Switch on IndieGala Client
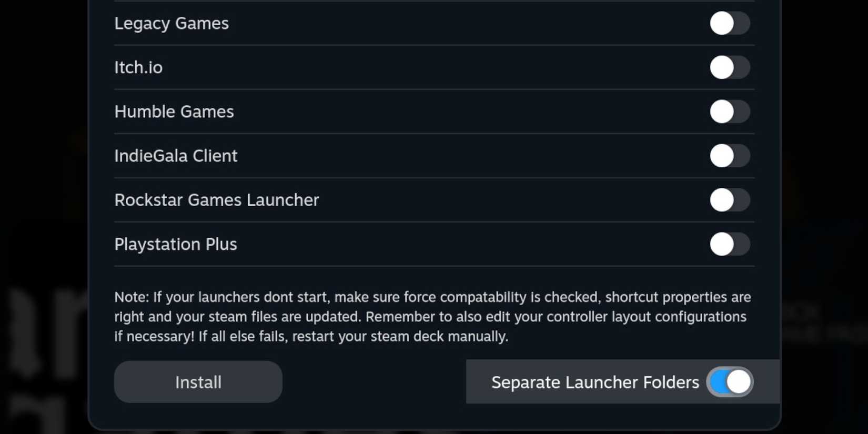This screenshot has height=434, width=868. tap(730, 156)
